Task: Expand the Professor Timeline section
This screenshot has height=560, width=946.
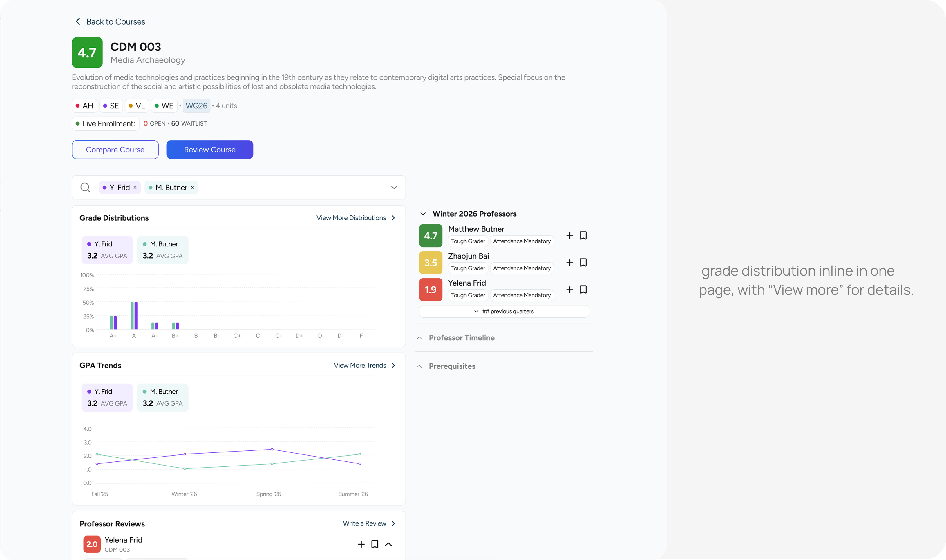Action: point(419,338)
